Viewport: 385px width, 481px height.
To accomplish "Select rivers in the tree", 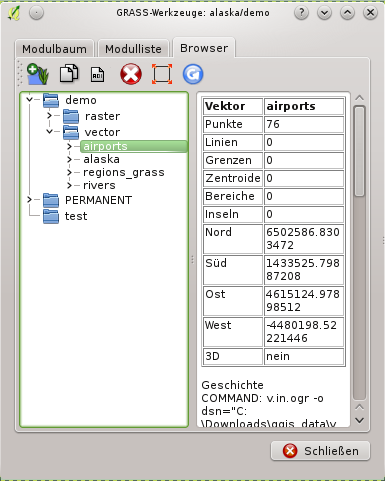I will (99, 185).
